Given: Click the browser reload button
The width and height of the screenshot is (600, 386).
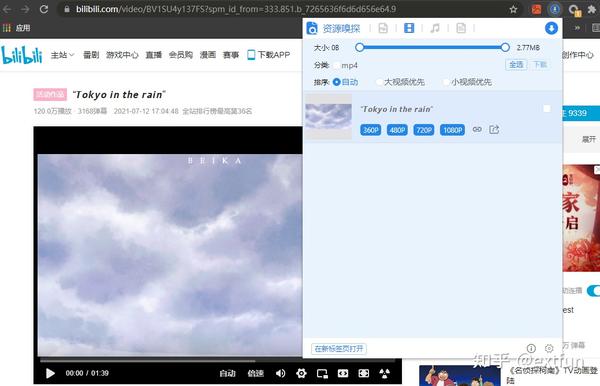Looking at the screenshot, I should [44, 9].
